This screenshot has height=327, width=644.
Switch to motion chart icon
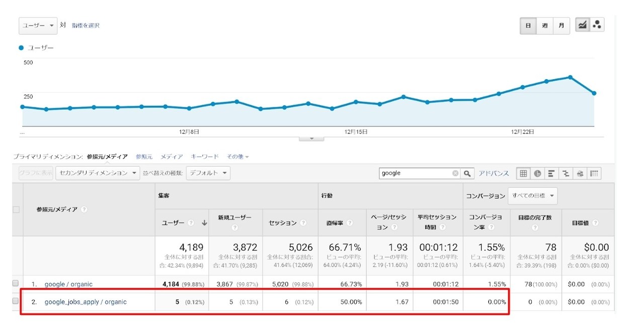597,25
